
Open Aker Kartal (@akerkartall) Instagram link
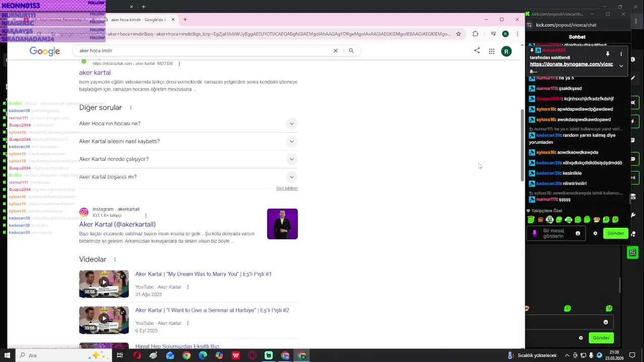tap(117, 224)
